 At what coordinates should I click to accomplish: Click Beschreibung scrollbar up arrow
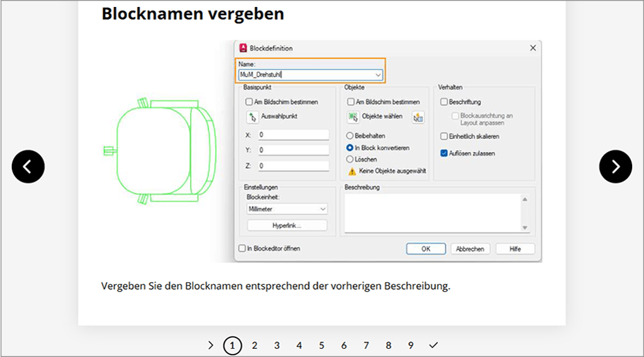click(525, 199)
